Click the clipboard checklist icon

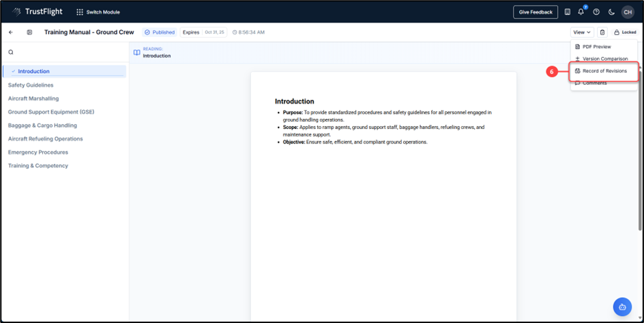click(x=602, y=32)
